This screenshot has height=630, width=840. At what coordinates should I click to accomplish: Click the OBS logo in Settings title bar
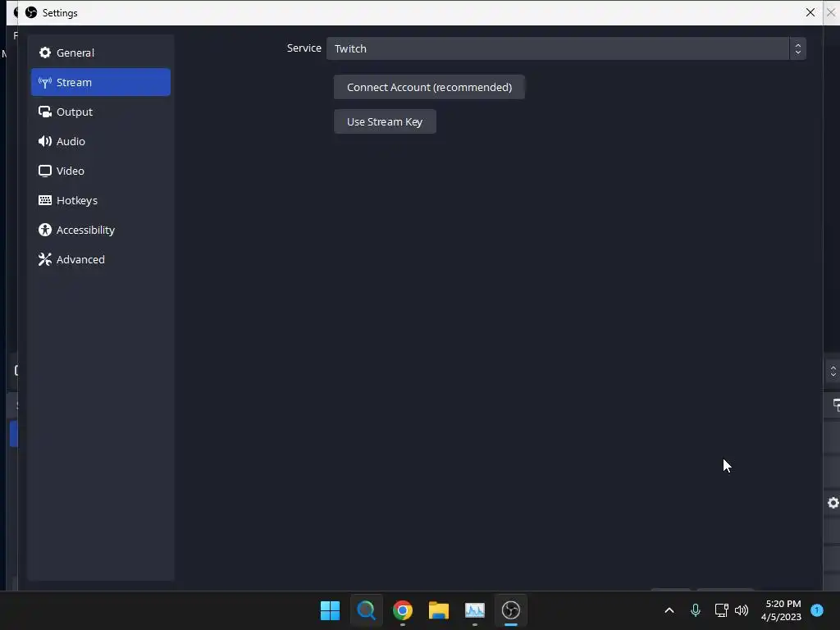tap(31, 12)
